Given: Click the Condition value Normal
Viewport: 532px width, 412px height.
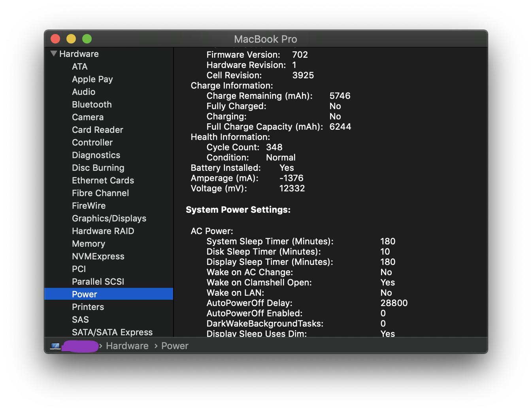Looking at the screenshot, I should pos(281,157).
